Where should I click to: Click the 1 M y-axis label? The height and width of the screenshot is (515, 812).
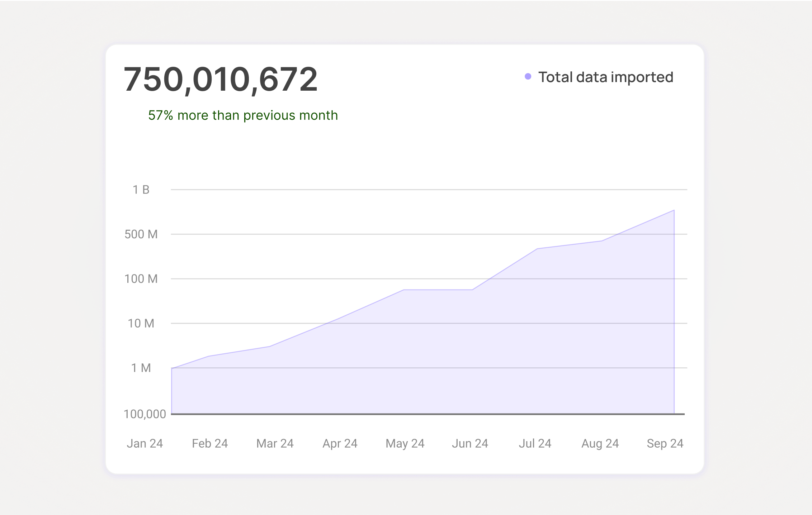pyautogui.click(x=141, y=368)
